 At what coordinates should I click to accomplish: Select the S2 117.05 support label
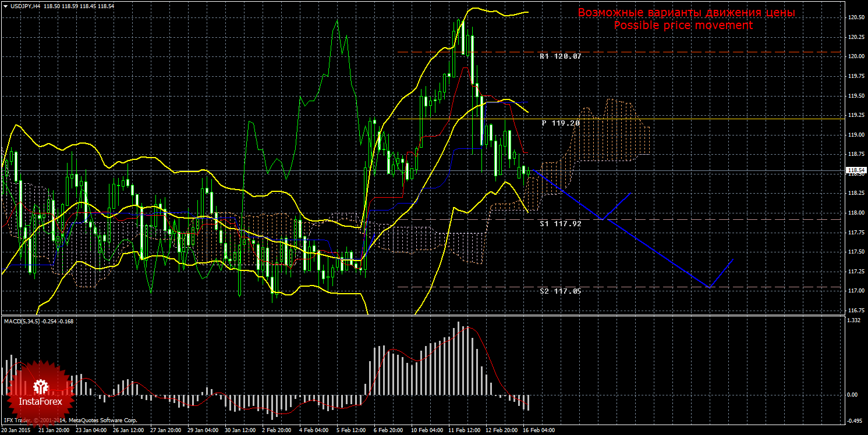coord(560,291)
